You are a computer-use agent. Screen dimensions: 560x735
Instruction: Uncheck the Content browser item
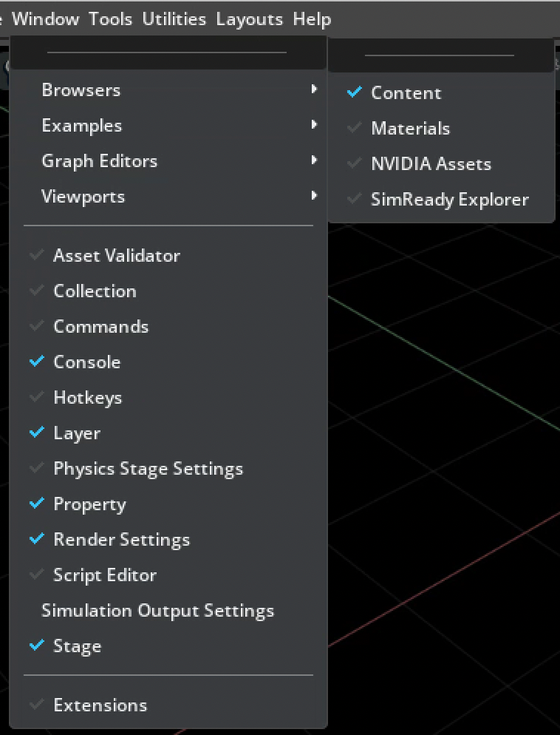(405, 93)
